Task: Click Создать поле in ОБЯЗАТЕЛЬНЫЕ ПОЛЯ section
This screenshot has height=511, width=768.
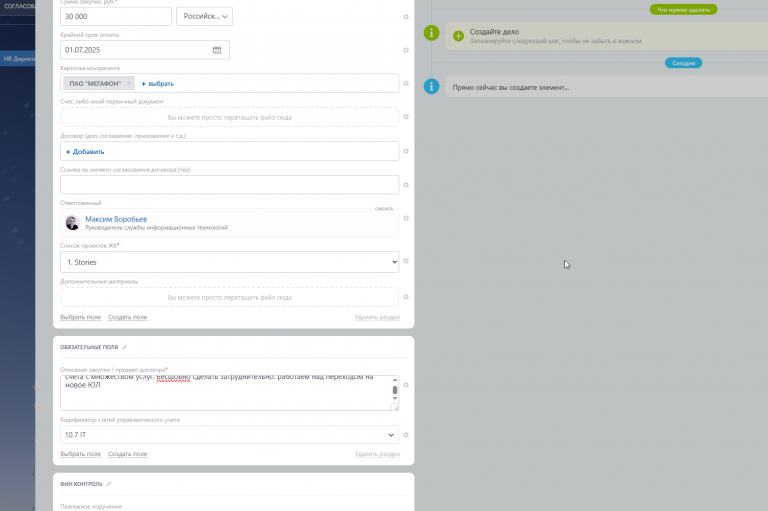Action: coord(127,454)
